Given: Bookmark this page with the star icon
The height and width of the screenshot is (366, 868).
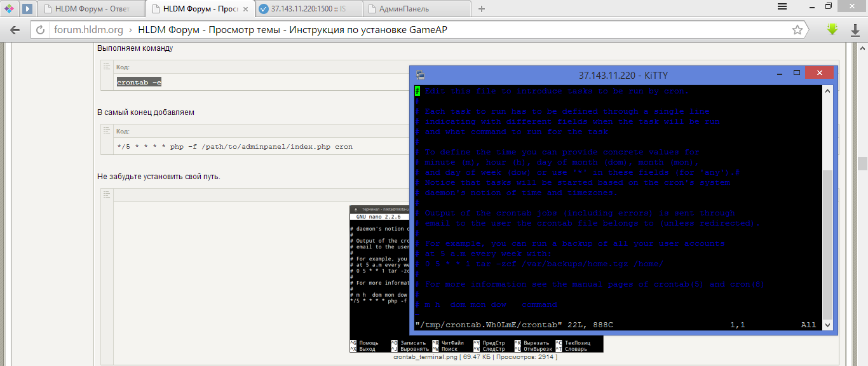Looking at the screenshot, I should point(797,30).
